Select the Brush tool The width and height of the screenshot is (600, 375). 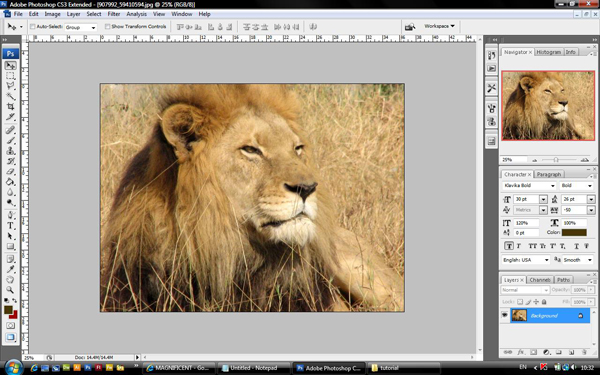tap(10, 140)
